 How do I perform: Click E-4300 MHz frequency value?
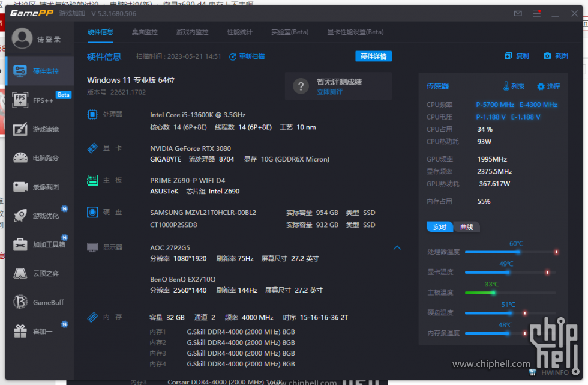539,105
